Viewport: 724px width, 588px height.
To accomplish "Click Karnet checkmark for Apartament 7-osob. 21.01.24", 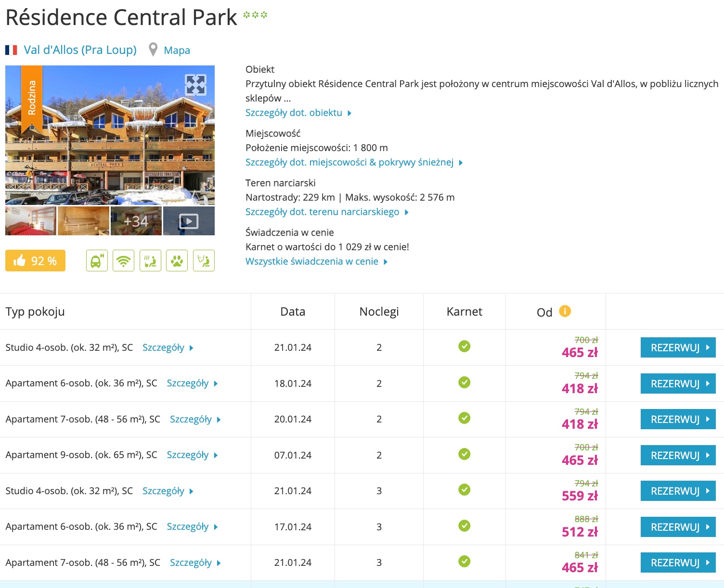I will point(465,562).
